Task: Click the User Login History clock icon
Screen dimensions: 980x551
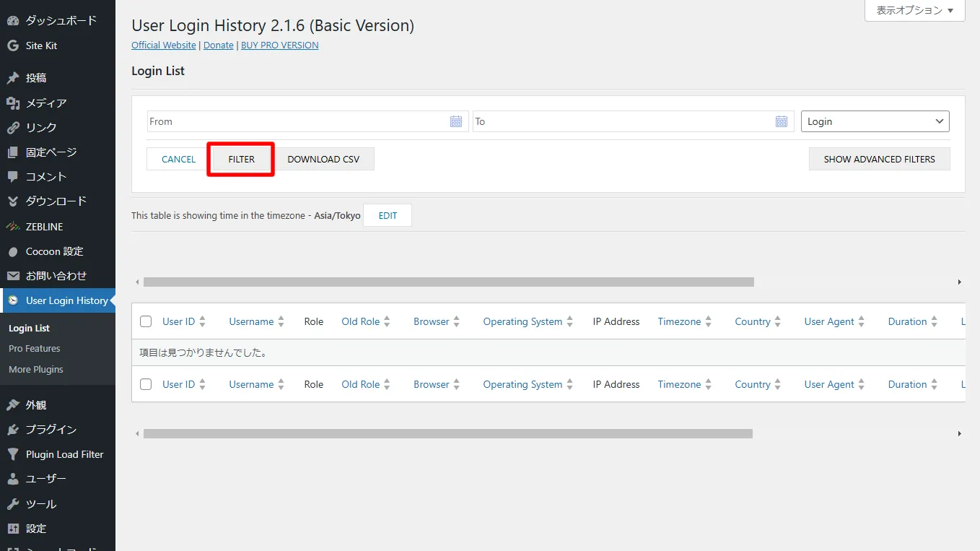Action: [12, 300]
